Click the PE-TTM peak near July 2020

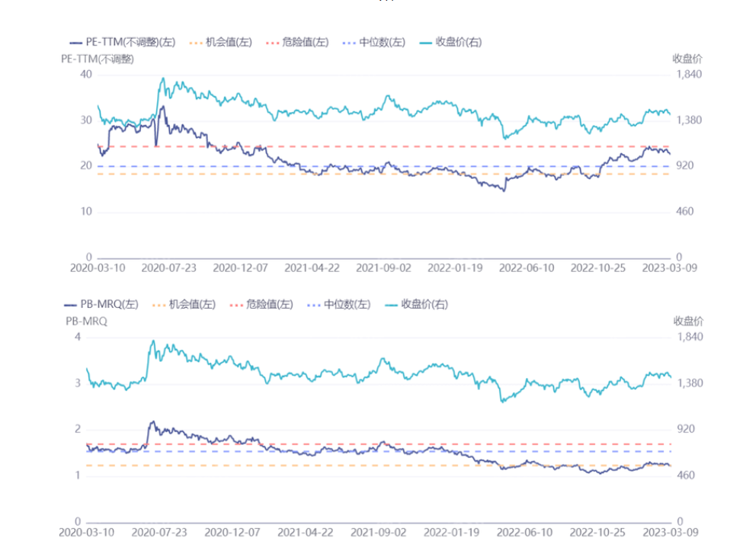pos(162,107)
